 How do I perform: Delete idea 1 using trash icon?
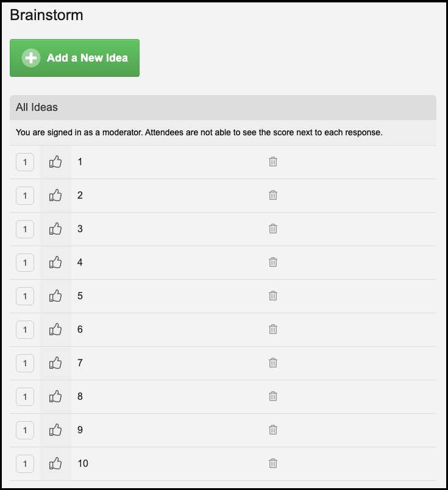pyautogui.click(x=273, y=162)
